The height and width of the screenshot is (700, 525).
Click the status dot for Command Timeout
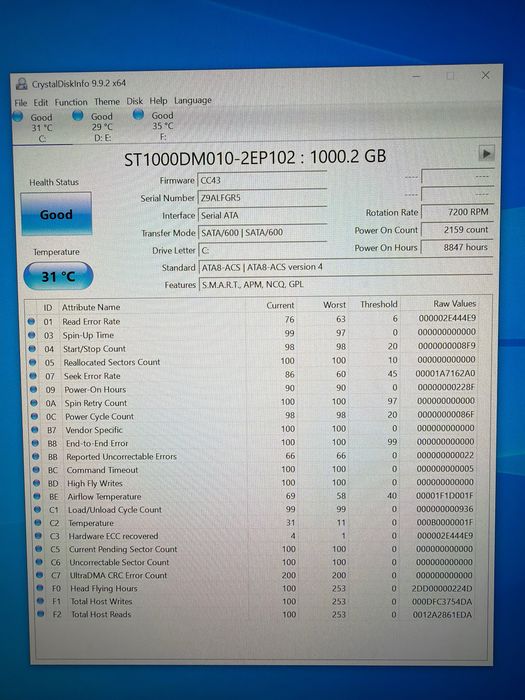(36, 470)
